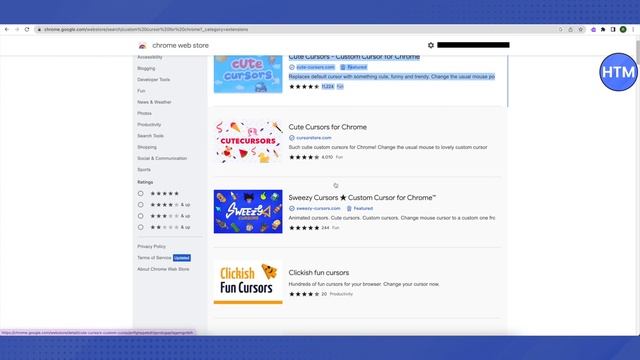Screen dimensions: 640x360
Task: Select the Productivity category in the sidebar
Action: pos(149,124)
